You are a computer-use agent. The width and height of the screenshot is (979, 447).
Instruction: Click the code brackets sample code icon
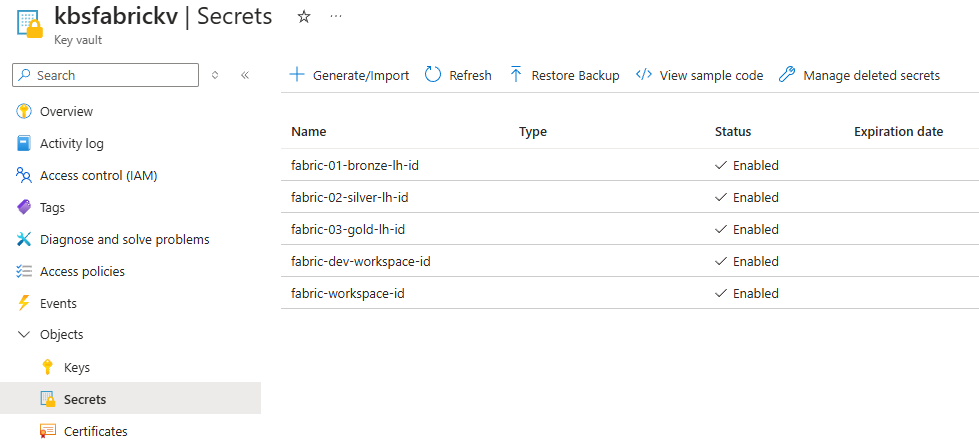click(644, 75)
